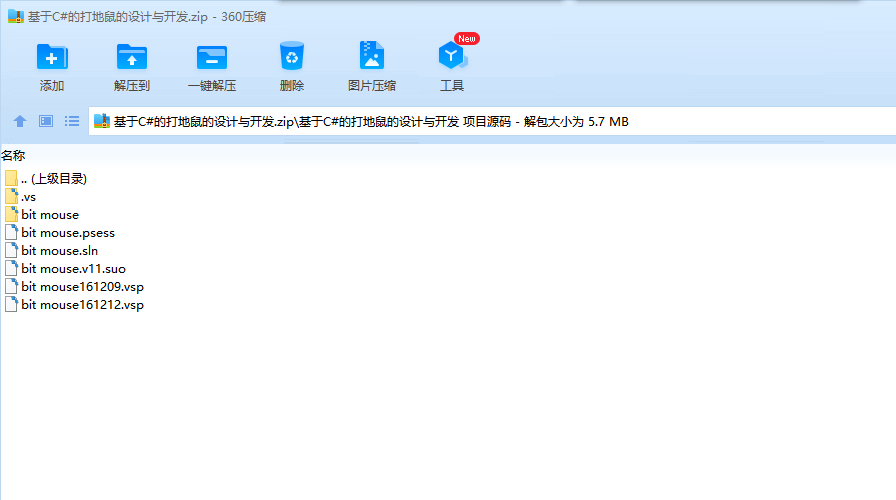The image size is (896, 500).
Task: Select the file bit mouse.sln
Action: (51, 251)
